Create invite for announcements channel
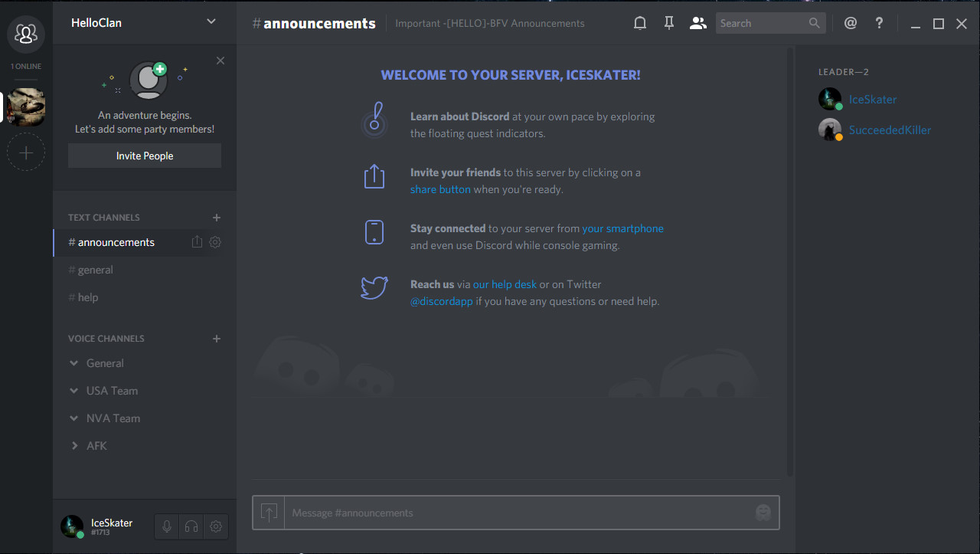The height and width of the screenshot is (554, 980). click(197, 242)
